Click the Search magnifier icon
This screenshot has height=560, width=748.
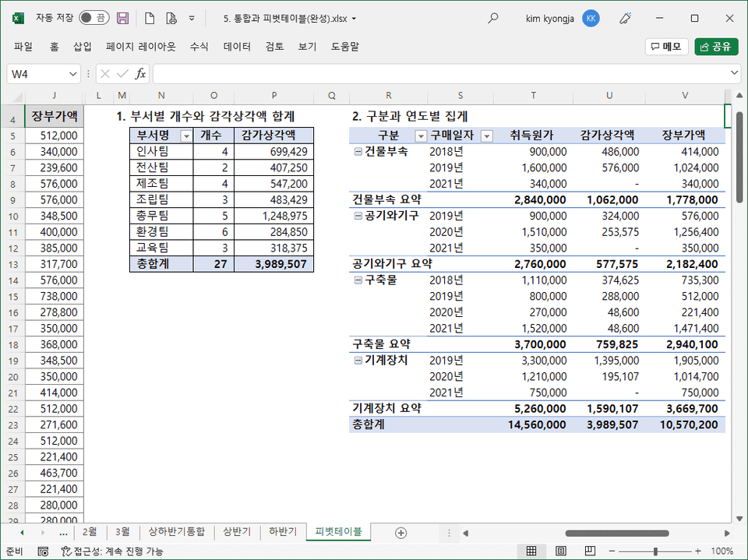[492, 19]
